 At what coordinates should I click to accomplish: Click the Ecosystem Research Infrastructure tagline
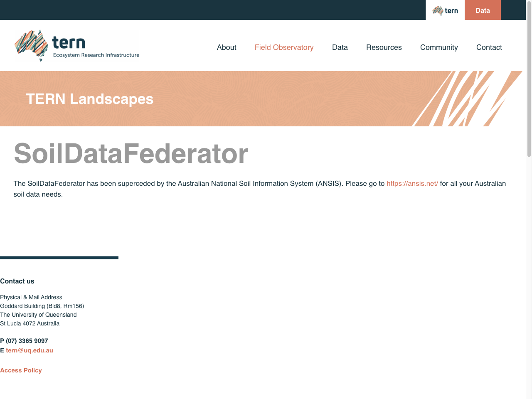pos(96,54)
